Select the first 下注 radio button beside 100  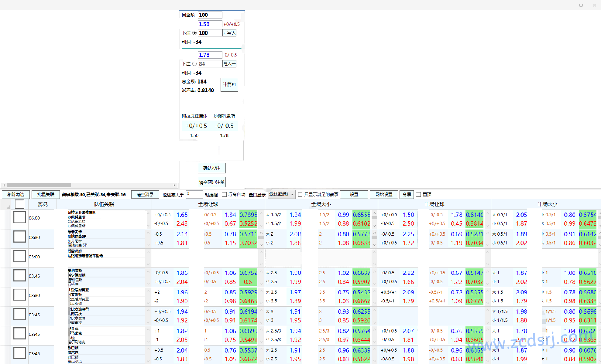coord(194,33)
